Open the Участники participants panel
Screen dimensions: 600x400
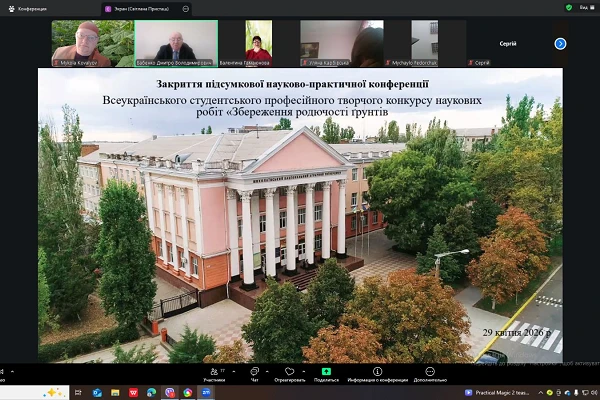[214, 375]
